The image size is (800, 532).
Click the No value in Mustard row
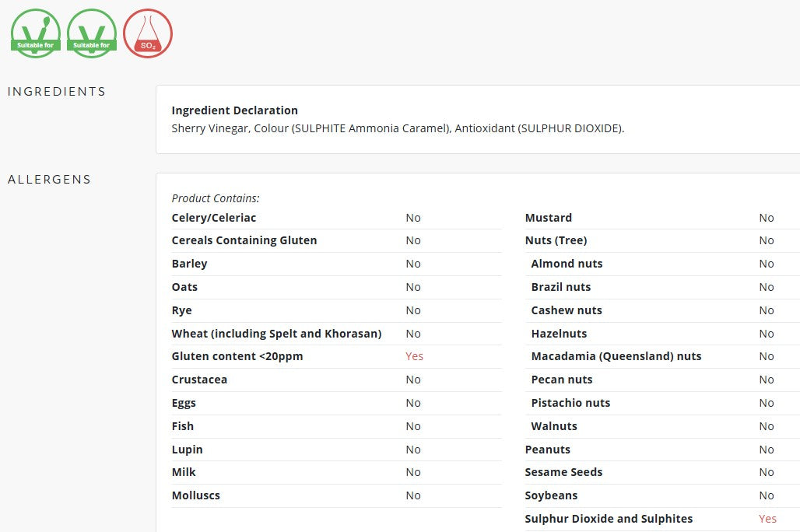[767, 218]
